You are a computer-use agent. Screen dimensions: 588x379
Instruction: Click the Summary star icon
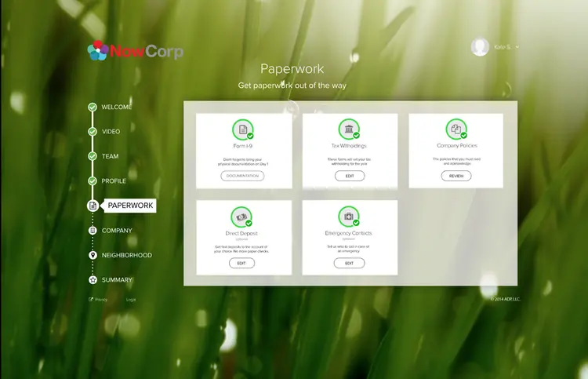click(93, 280)
